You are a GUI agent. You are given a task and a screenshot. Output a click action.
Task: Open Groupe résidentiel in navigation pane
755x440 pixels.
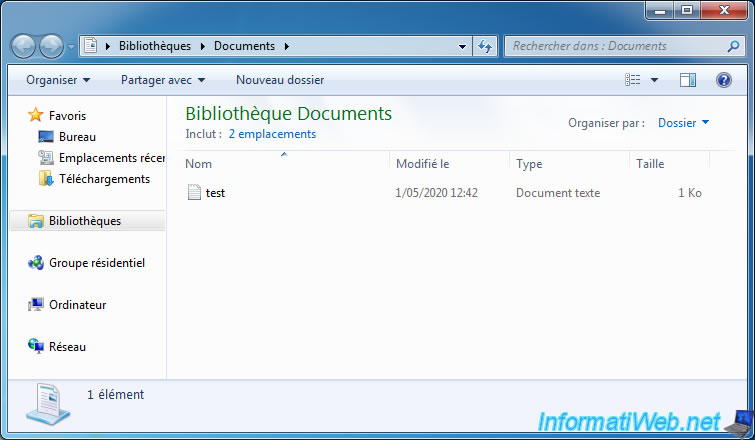pos(97,263)
